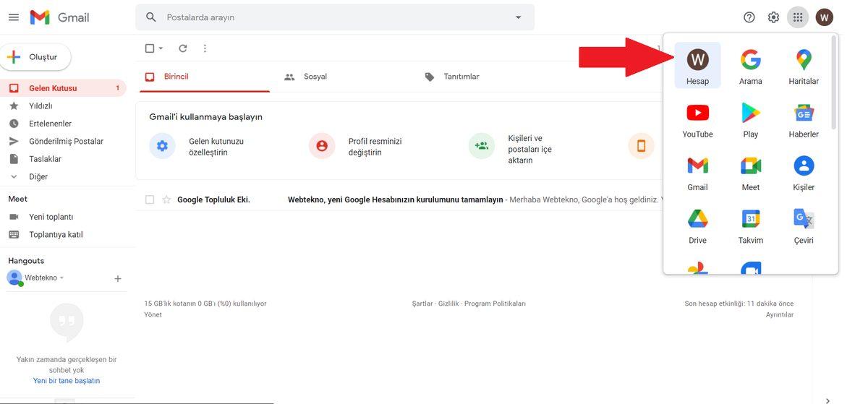This screenshot has width=868, height=404.
Task: Open Gmail in the apps panel
Action: pos(697,172)
